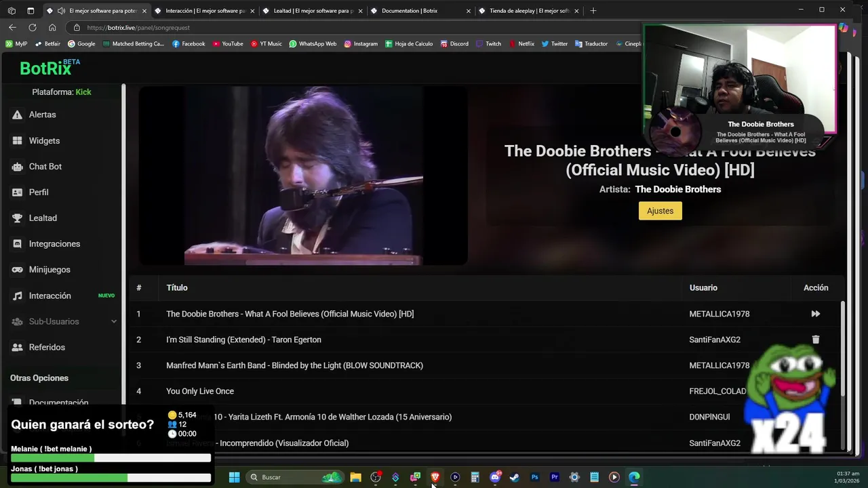868x488 pixels.
Task: Open the Netflix bookmark
Action: point(521,43)
